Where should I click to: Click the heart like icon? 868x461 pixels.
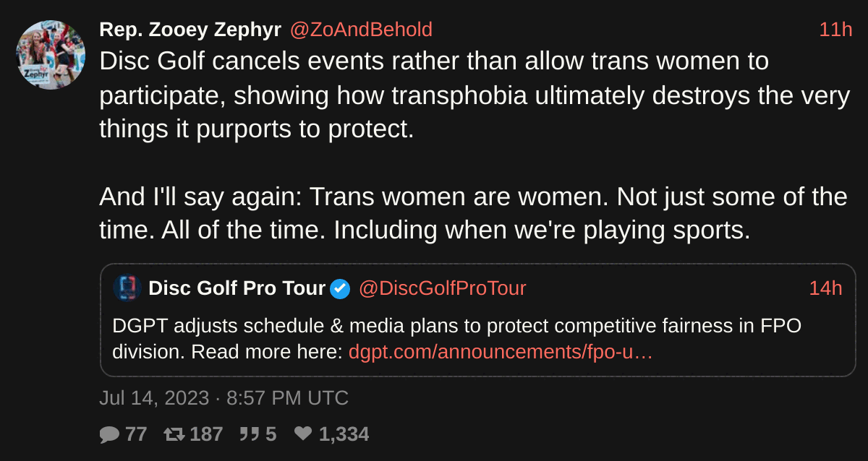[x=303, y=434]
